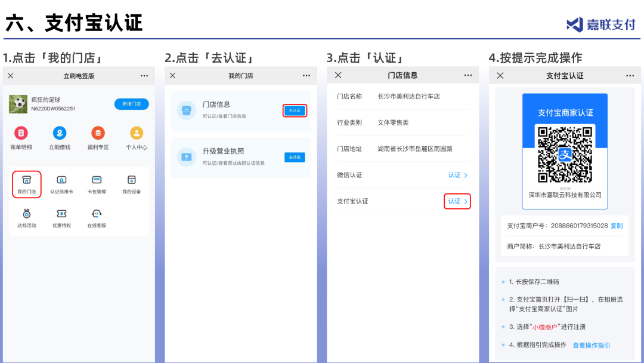Tap the Alipay merchant QR code

[565, 155]
